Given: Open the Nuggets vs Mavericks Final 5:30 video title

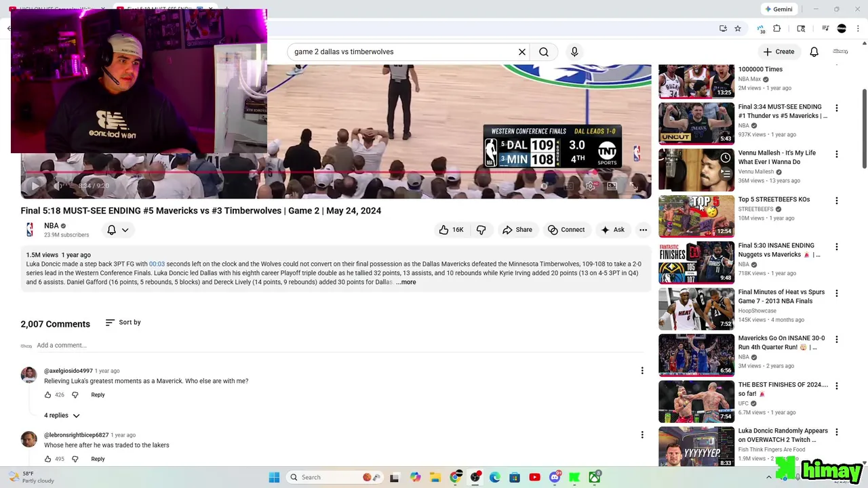Looking at the screenshot, I should [779, 250].
